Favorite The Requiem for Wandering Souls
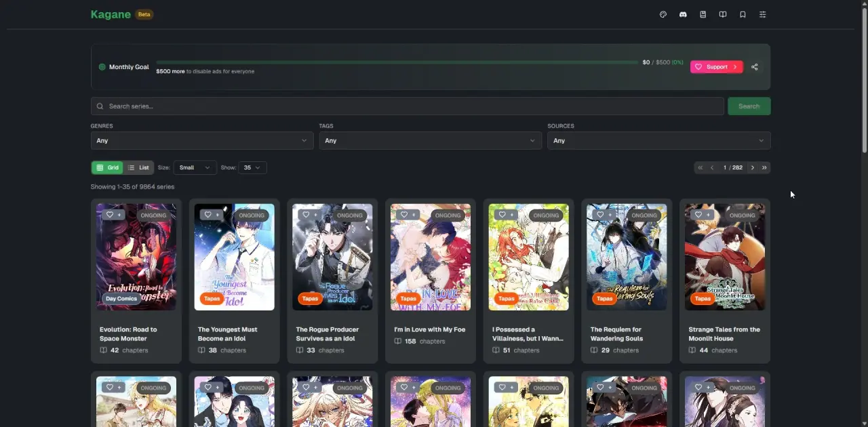This screenshot has width=868, height=427. coord(600,215)
